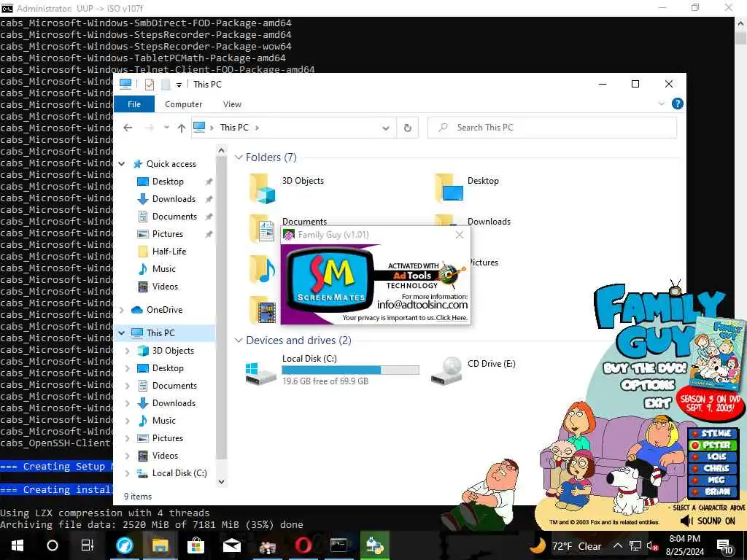Select the 3D Objects folder icon

coord(263,189)
